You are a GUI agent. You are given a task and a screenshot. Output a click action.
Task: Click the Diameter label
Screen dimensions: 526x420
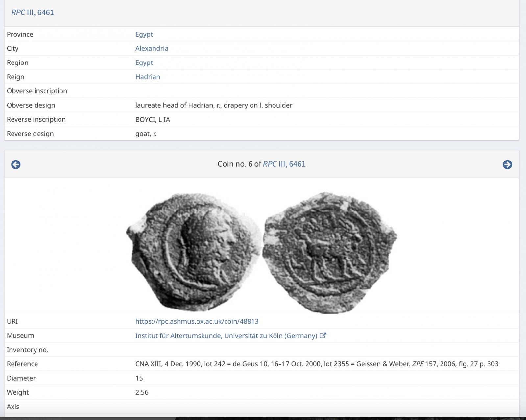click(21, 378)
